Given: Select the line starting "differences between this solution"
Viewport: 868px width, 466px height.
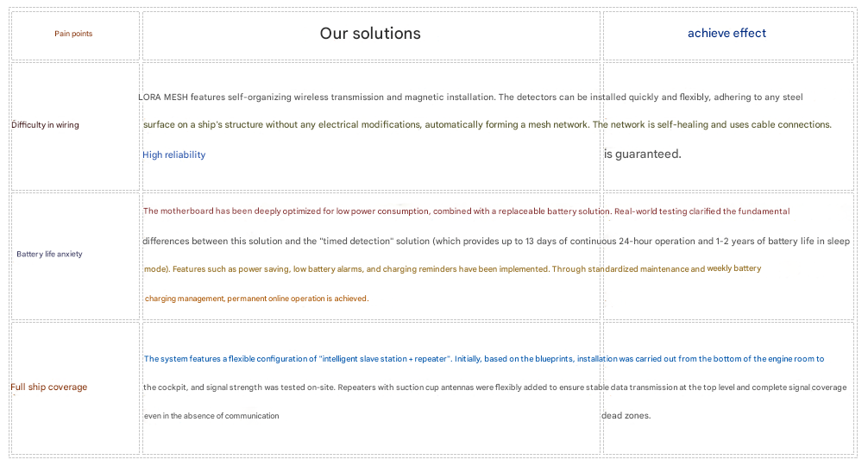Looking at the screenshot, I should 495,241.
